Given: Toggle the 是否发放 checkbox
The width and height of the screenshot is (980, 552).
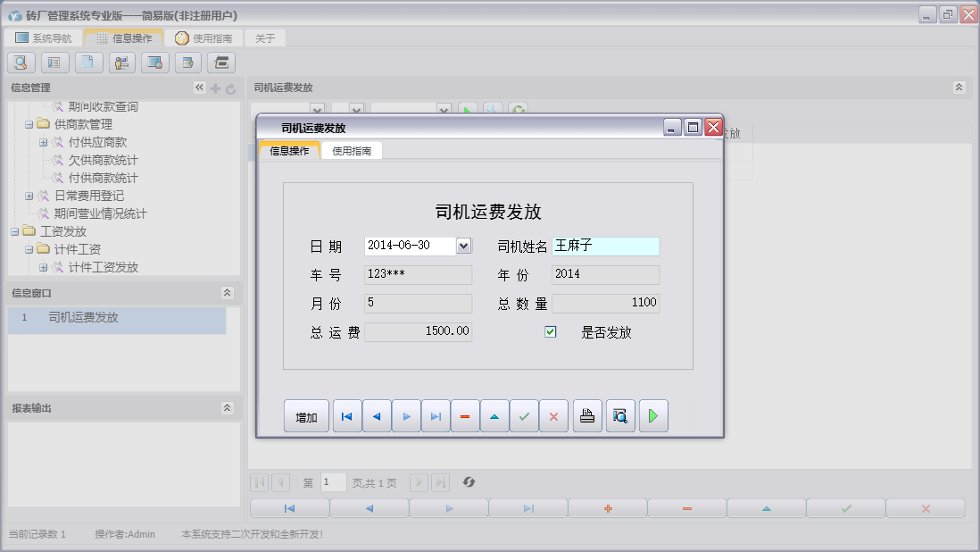Looking at the screenshot, I should 551,332.
